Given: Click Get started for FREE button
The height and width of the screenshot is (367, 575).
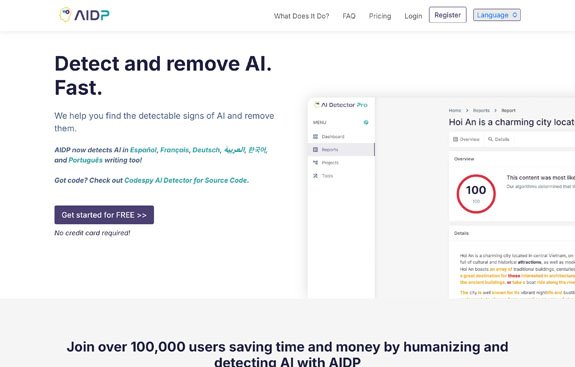Looking at the screenshot, I should pos(104,215).
